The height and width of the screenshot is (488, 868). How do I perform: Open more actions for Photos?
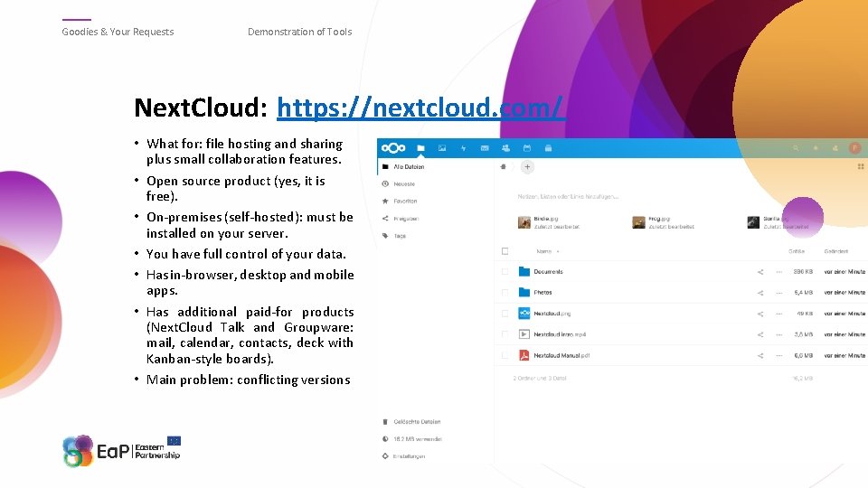coord(778,293)
